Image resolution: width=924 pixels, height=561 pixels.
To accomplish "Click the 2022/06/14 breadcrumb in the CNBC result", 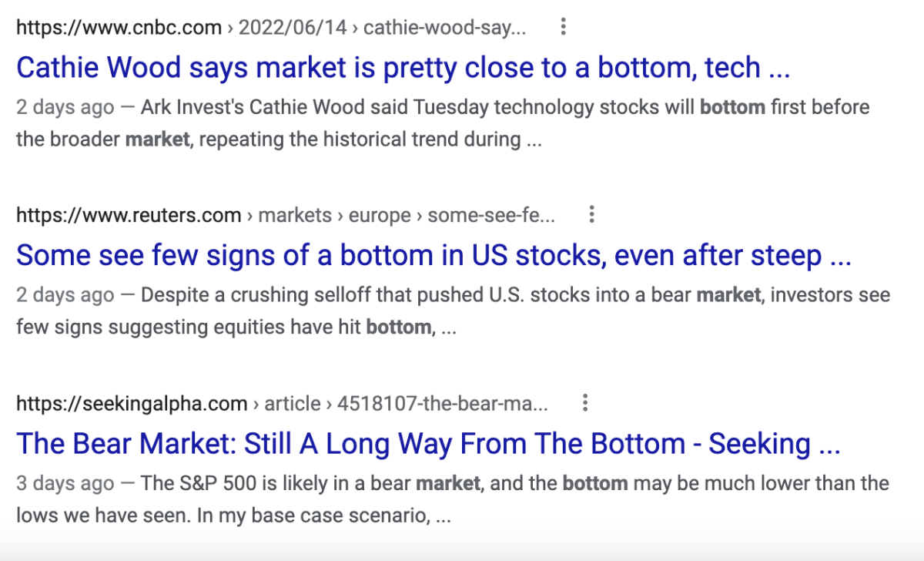I will point(293,29).
